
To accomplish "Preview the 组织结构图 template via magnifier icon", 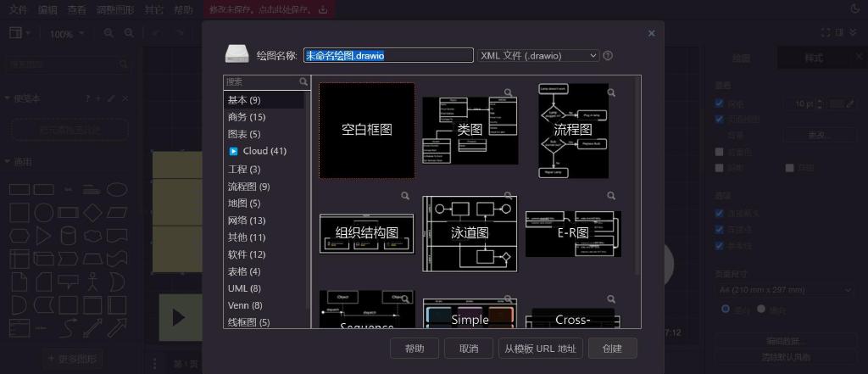I will [x=405, y=196].
